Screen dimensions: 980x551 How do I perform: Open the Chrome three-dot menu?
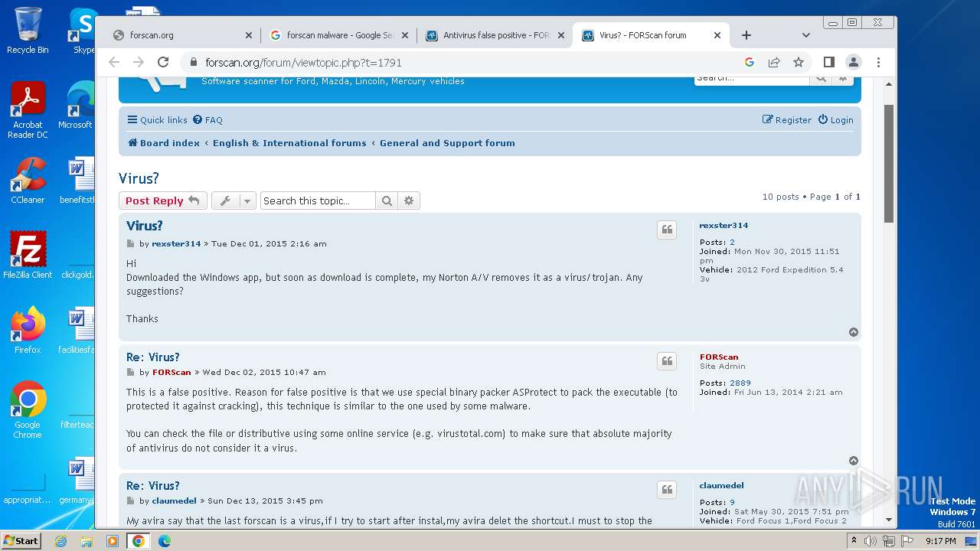click(x=878, y=63)
